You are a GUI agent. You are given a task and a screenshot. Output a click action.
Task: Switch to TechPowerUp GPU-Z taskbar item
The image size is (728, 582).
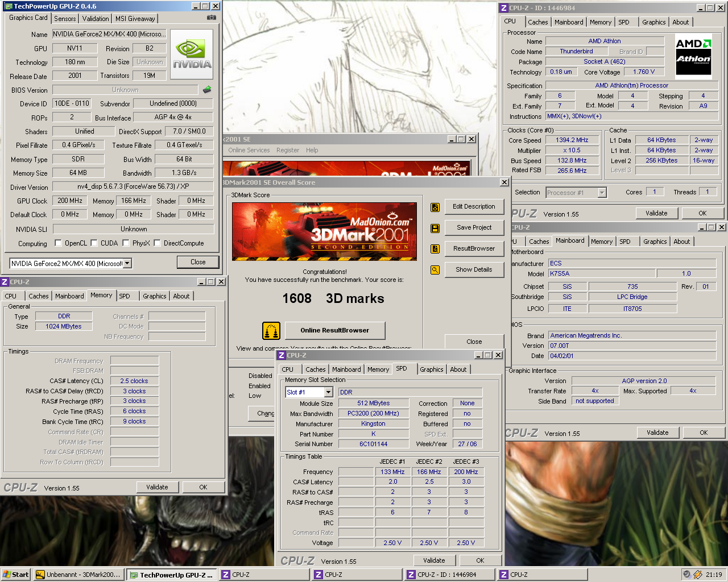[171, 575]
